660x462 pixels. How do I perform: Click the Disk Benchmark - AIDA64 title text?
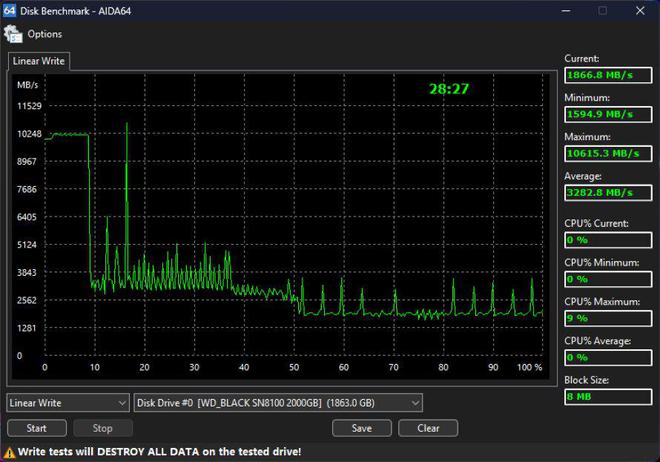[75, 11]
